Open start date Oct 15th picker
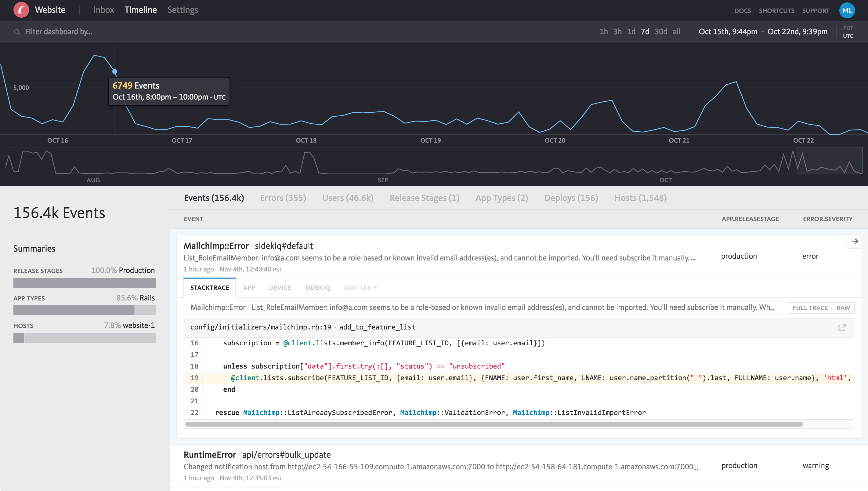This screenshot has height=491, width=868. tap(728, 31)
